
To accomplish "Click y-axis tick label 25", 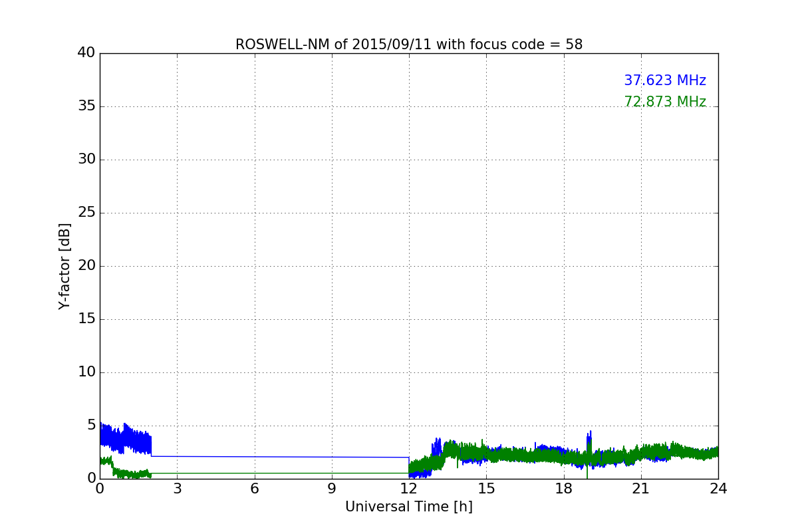I will (x=86, y=213).
